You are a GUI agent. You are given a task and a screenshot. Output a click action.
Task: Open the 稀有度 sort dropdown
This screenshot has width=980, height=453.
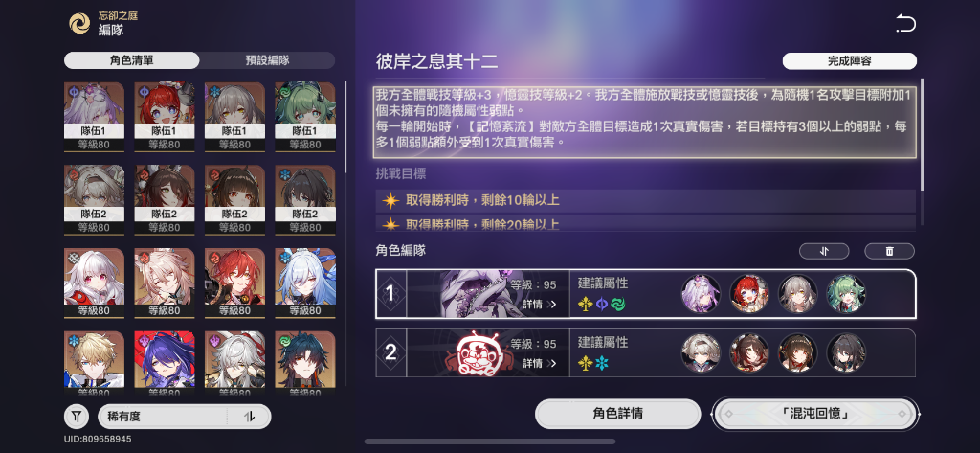tap(162, 416)
